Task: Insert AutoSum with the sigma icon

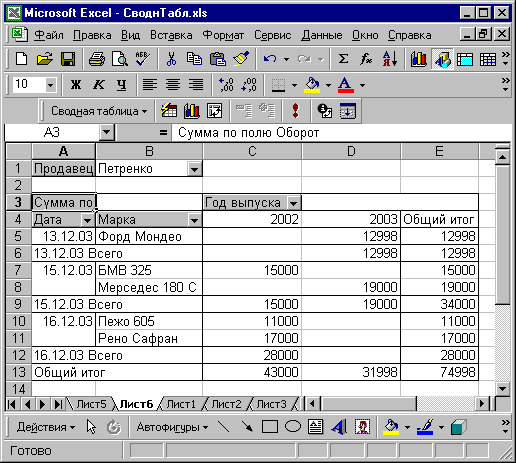Action: pos(343,59)
